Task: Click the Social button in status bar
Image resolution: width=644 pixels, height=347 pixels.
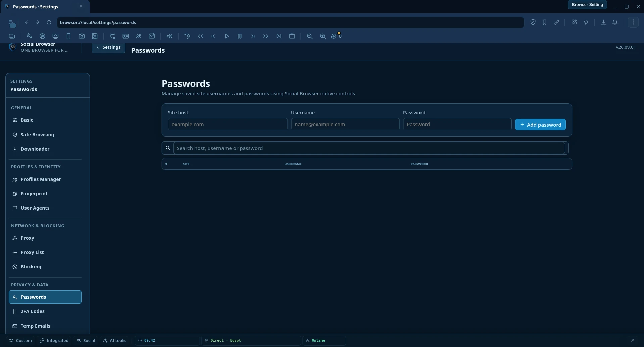Action: click(x=86, y=340)
